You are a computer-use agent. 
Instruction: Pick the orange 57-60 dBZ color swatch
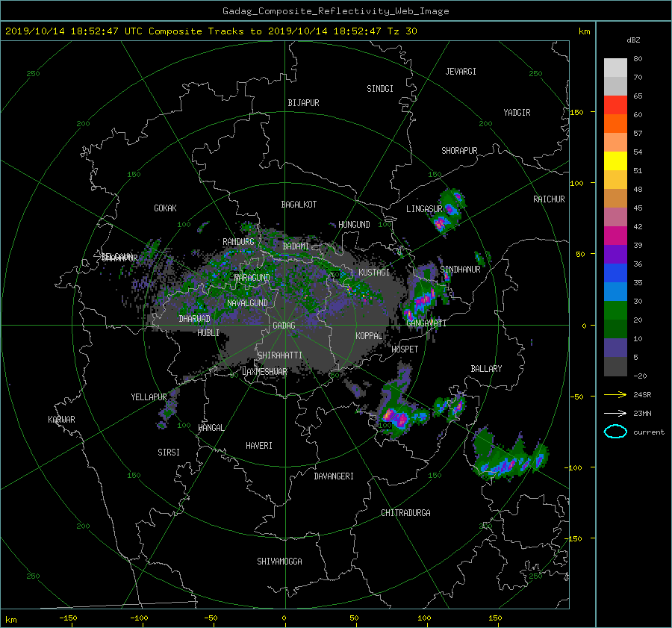pos(615,123)
